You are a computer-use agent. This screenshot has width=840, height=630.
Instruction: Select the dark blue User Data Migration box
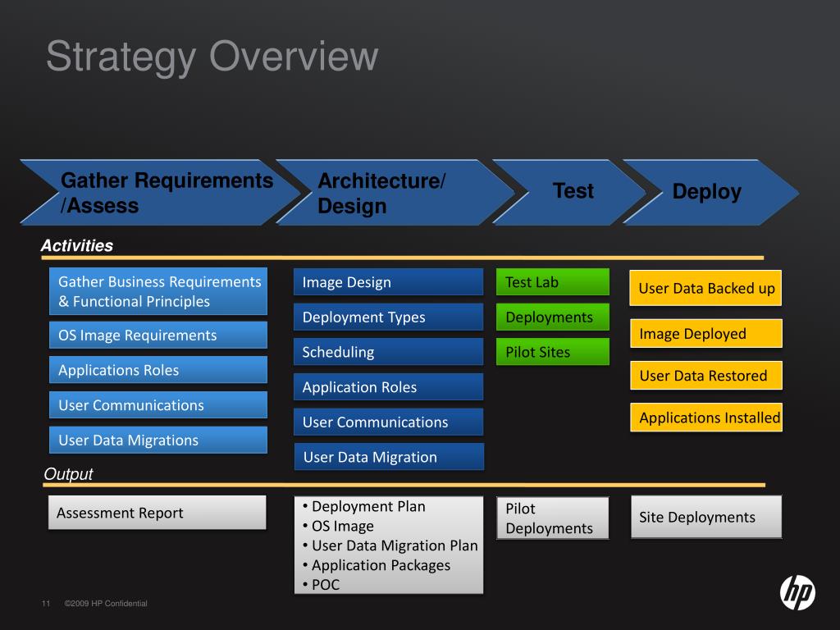(x=389, y=457)
